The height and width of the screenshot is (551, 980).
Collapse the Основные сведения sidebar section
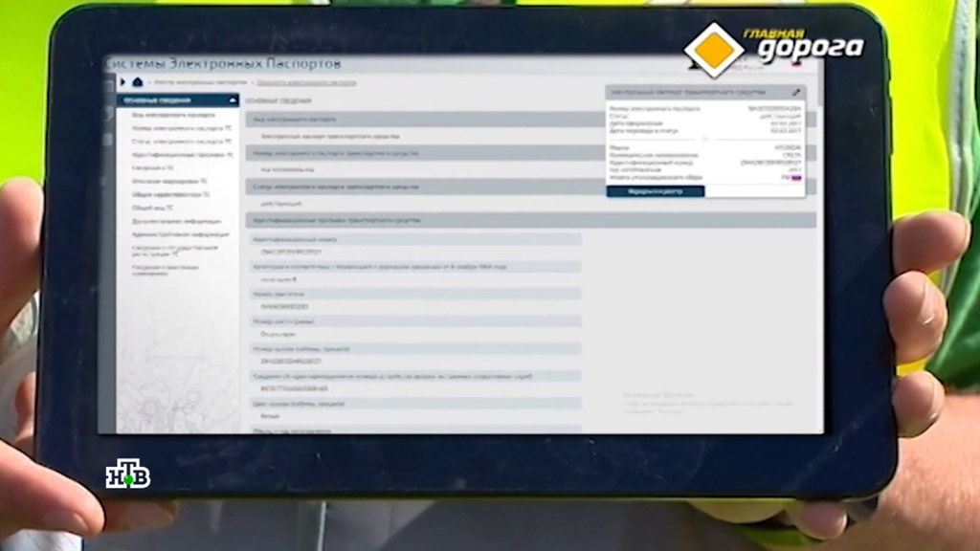pyautogui.click(x=233, y=100)
